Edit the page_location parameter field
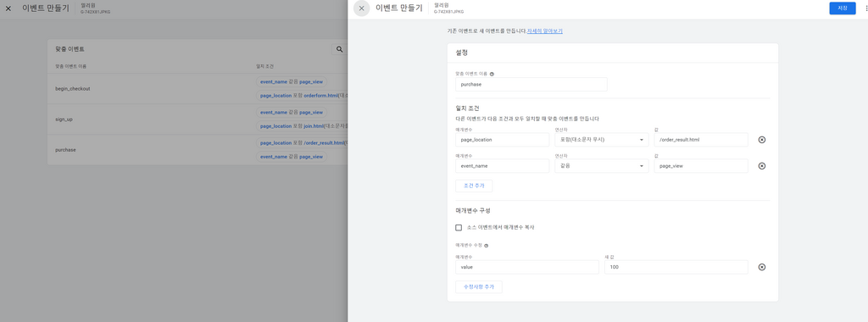Viewport: 868px width, 322px height. point(502,140)
